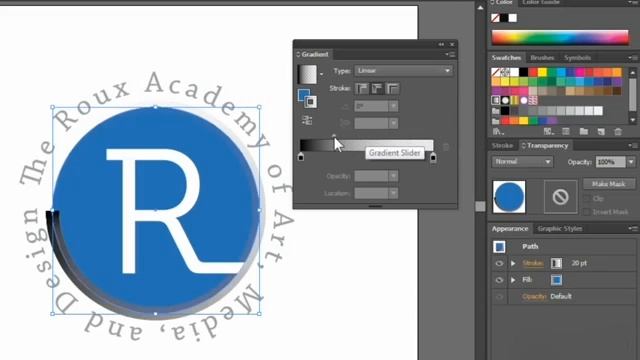Open the Transparency panel flyout menu
The height and width of the screenshot is (360, 640).
point(633,145)
